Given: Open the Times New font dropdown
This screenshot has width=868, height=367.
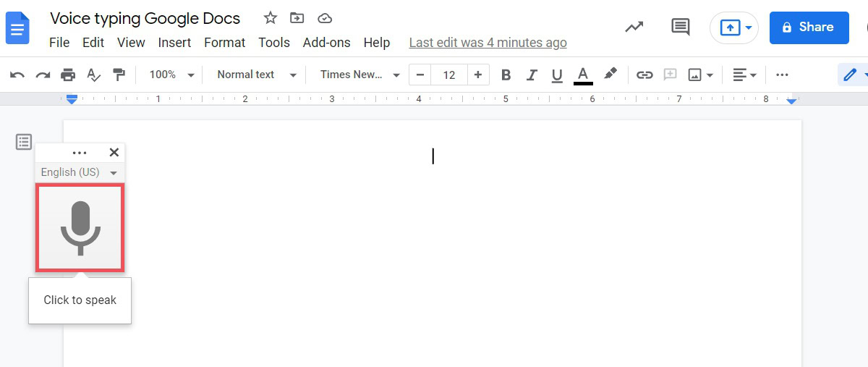Looking at the screenshot, I should (360, 75).
